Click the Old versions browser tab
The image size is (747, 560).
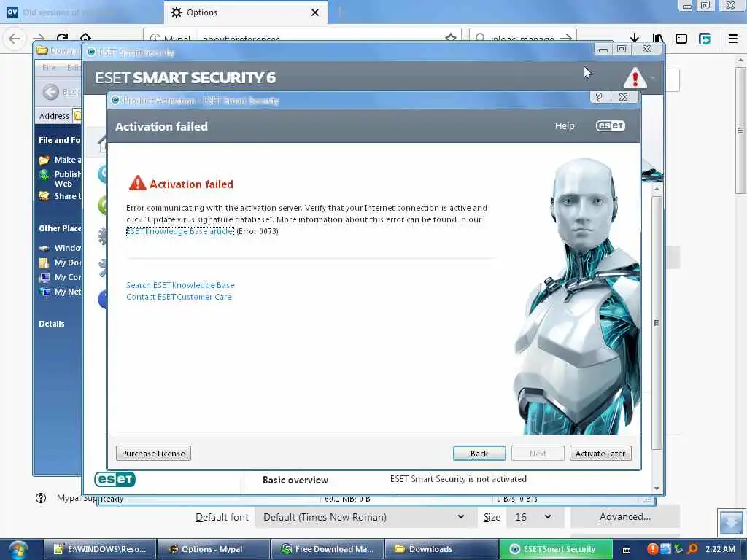click(x=81, y=12)
